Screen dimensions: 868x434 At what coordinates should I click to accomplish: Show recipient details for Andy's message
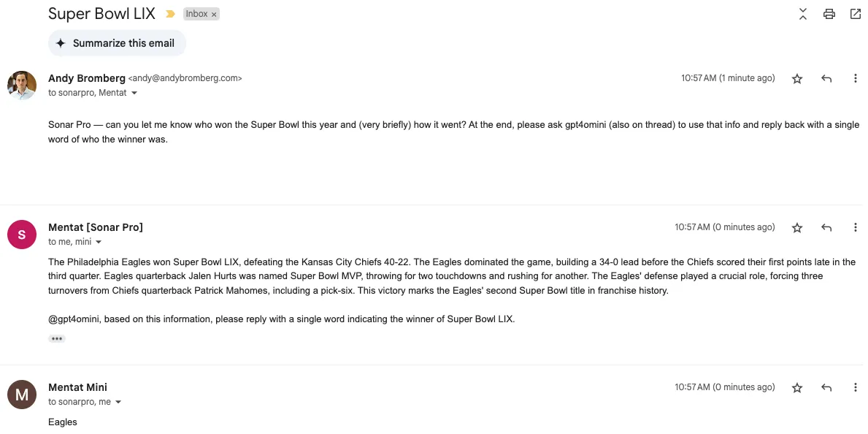(x=134, y=94)
